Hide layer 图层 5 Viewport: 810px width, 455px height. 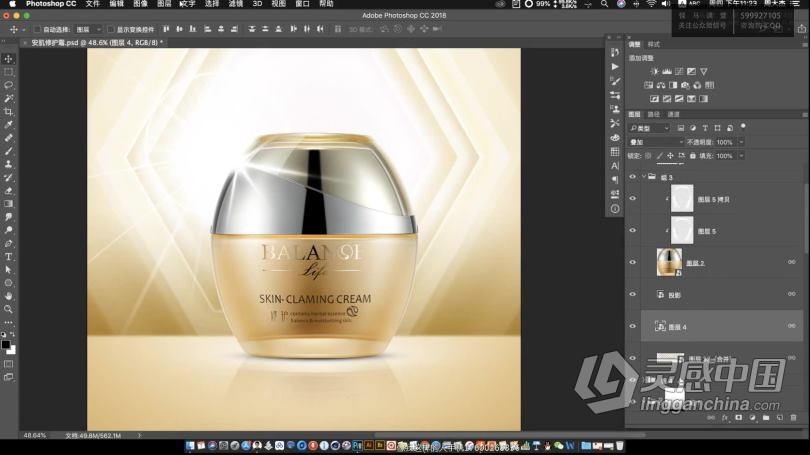tap(633, 230)
